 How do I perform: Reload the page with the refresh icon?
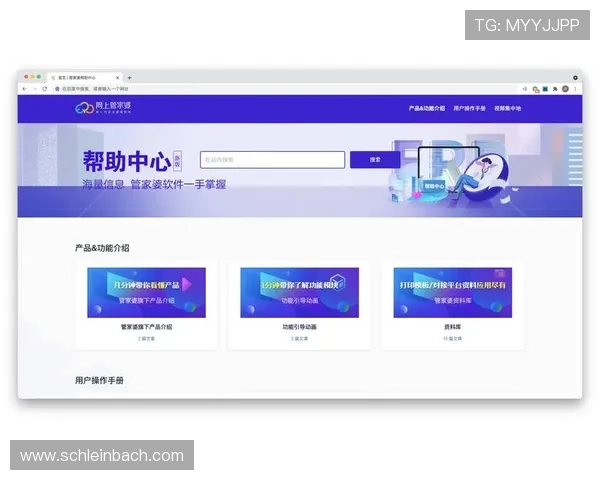point(45,89)
